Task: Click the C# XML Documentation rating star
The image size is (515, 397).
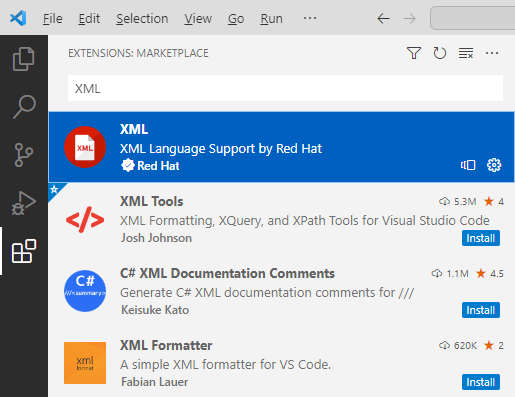Action: [481, 273]
